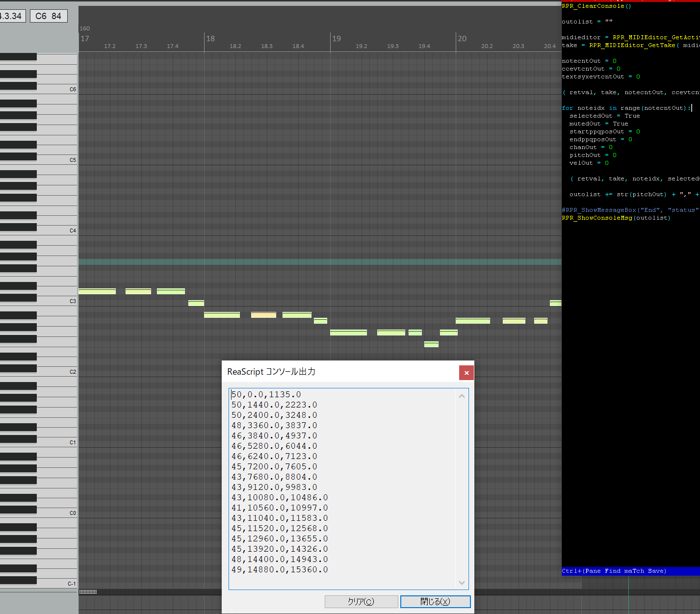Click the C1 piano key

tap(57, 442)
